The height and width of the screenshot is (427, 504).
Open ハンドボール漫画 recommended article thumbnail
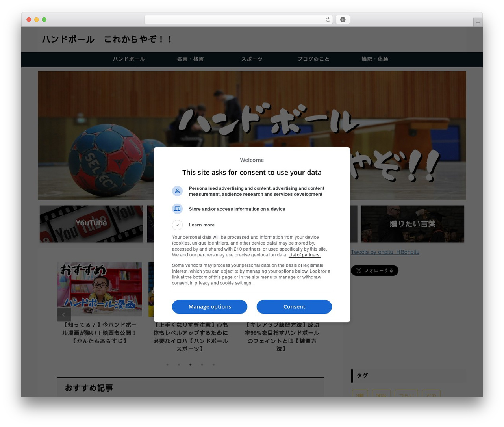100,290
